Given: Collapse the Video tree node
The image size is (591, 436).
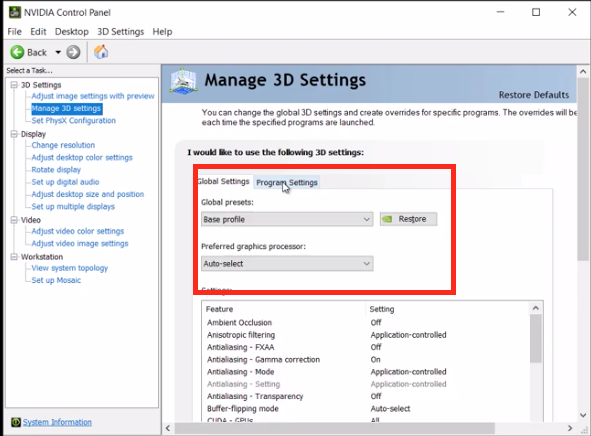Looking at the screenshot, I should [14, 220].
